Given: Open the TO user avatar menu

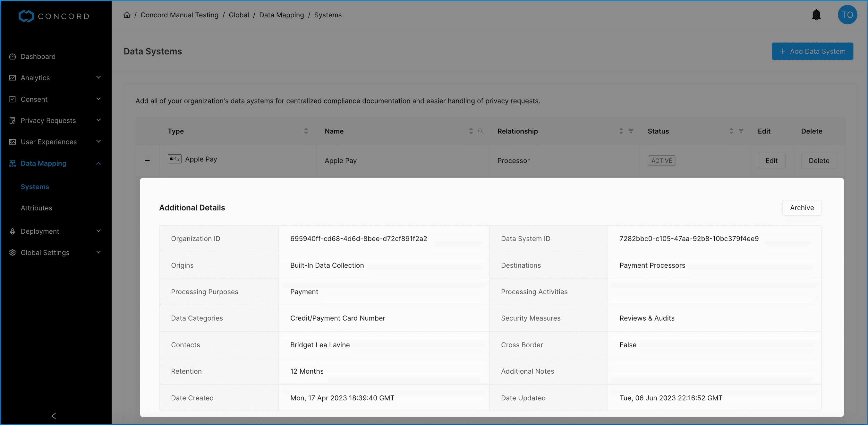Looking at the screenshot, I should 847,15.
